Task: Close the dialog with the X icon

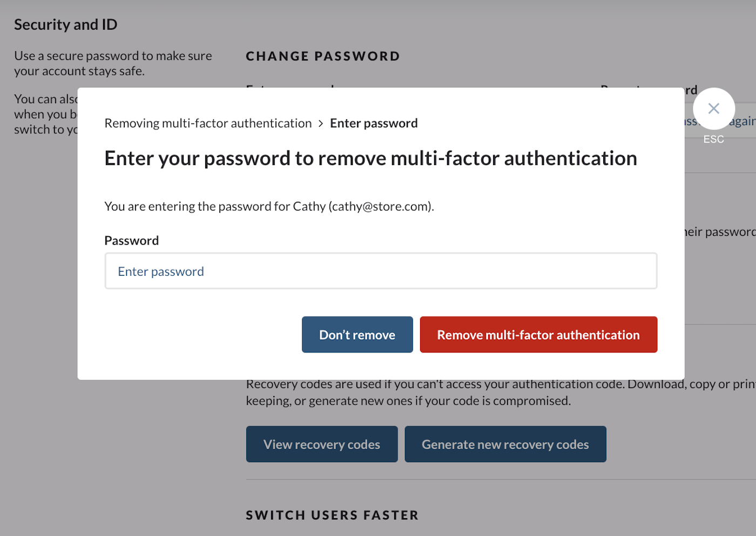Action: coord(713,108)
